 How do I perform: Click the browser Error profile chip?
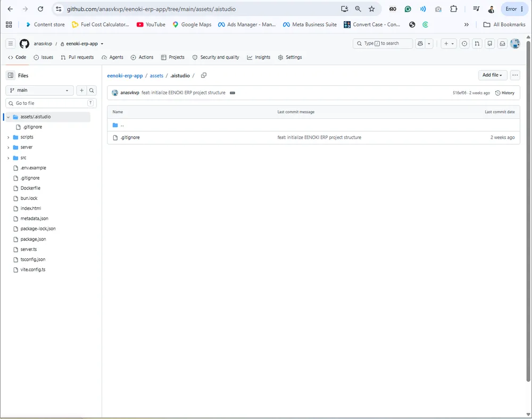pos(514,9)
